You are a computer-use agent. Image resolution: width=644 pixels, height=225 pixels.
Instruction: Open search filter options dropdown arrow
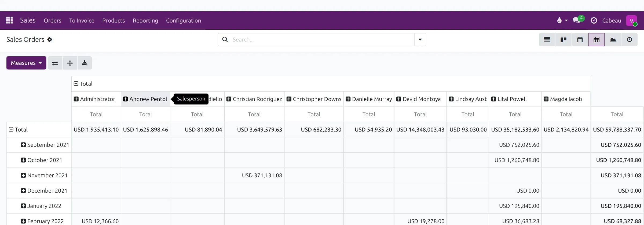point(420,40)
